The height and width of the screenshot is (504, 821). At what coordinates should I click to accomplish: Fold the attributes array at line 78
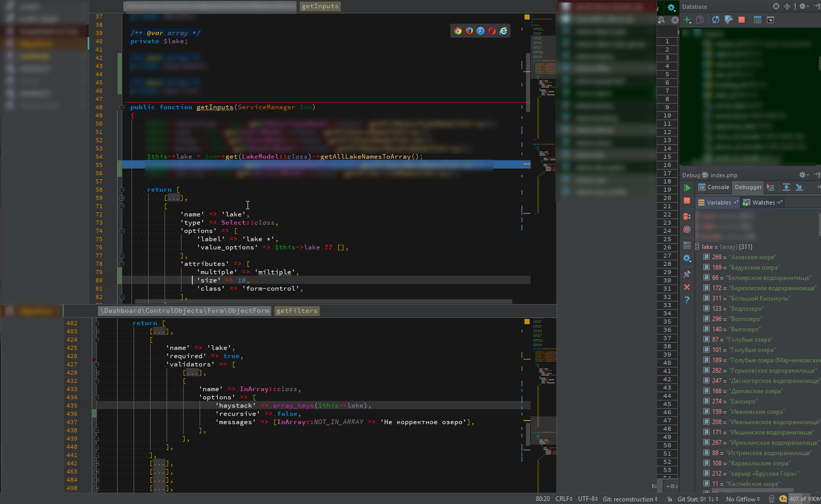coord(122,264)
